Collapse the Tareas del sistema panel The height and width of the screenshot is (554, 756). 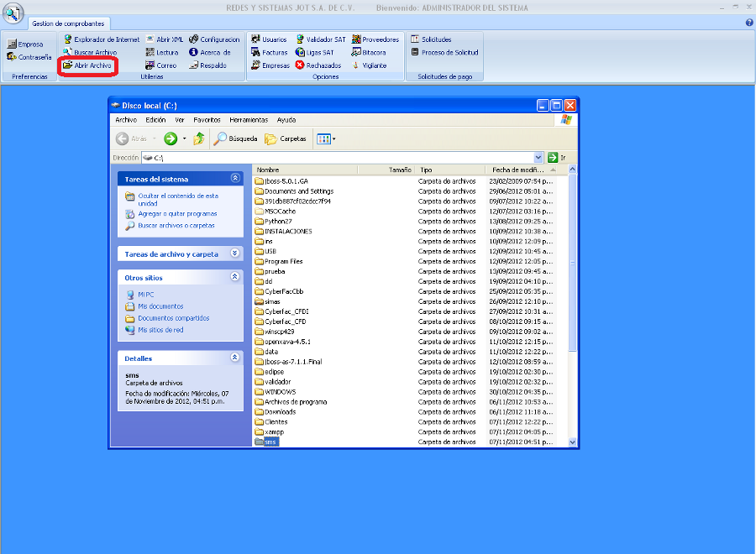click(x=235, y=179)
